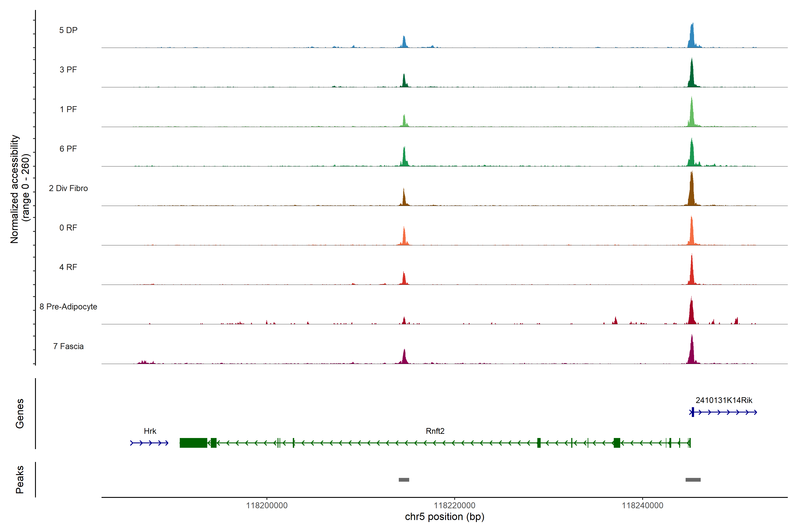Click the tallest peak in 2 Div Fibro track
The image size is (798, 532).
pos(691,190)
